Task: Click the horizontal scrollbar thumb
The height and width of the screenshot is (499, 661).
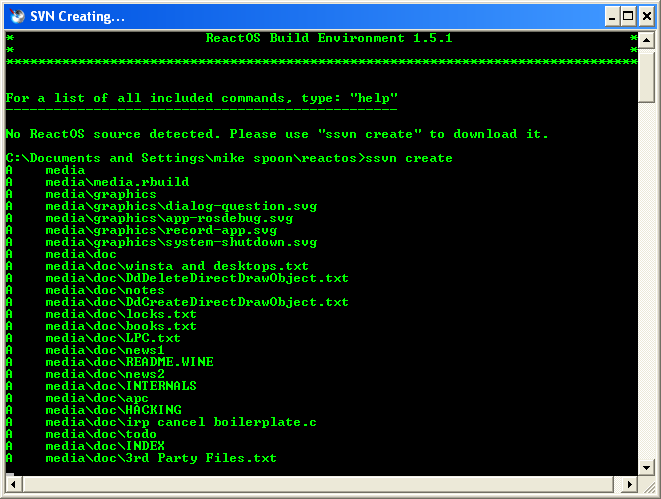Action: [318, 484]
